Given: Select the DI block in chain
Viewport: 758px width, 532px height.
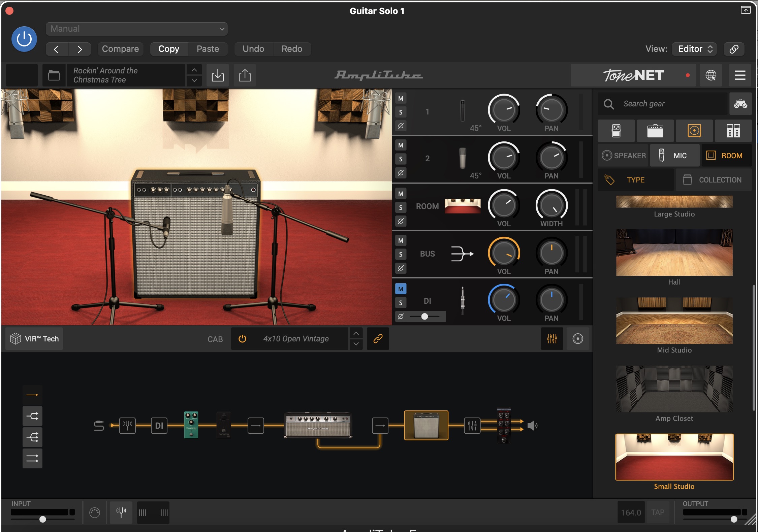Looking at the screenshot, I should 159,426.
